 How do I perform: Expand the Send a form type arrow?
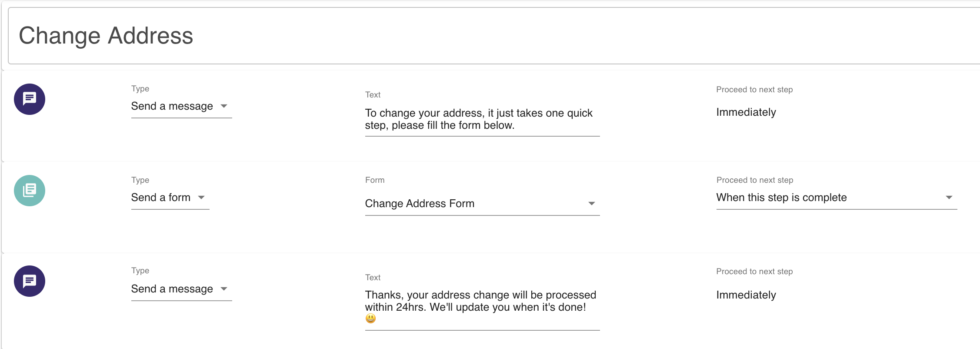(201, 198)
